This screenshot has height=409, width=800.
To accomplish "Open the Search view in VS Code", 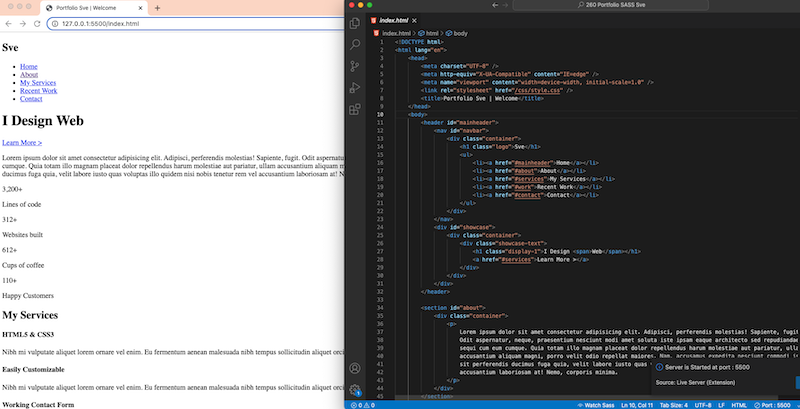I will pyautogui.click(x=355, y=45).
